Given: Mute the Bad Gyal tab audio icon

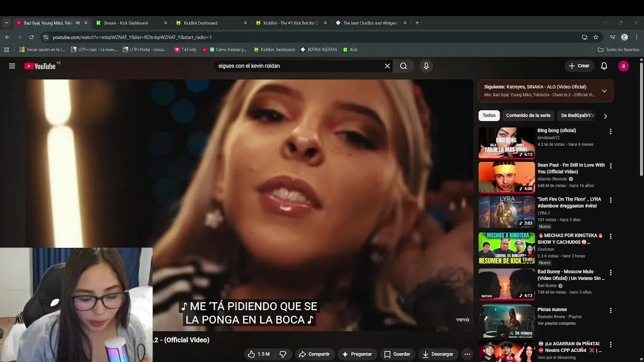Looking at the screenshot, I should point(77,23).
